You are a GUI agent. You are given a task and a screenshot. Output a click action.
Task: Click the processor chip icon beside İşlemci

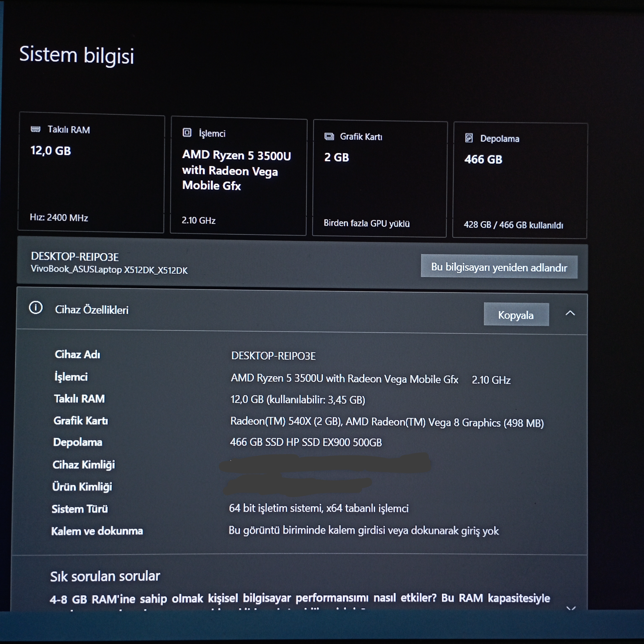[187, 133]
